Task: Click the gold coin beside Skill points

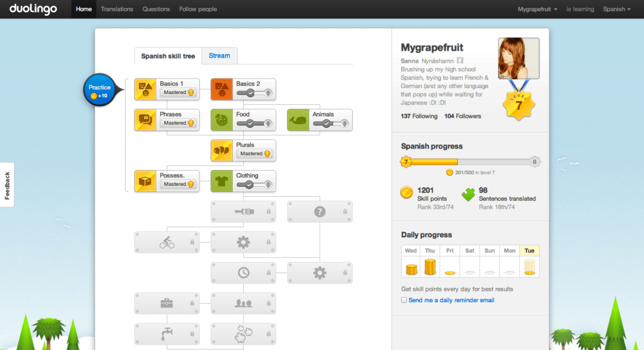Action: point(406,192)
